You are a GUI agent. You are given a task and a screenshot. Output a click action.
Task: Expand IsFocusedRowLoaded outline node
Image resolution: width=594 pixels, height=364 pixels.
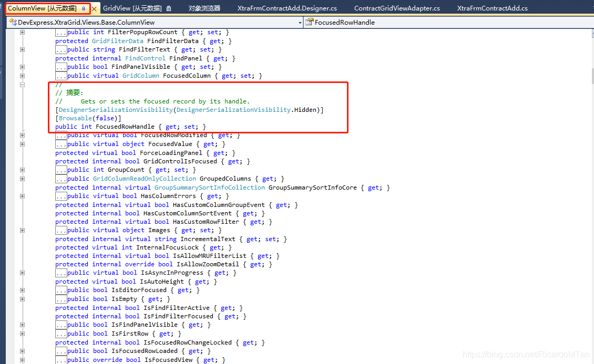(x=23, y=351)
